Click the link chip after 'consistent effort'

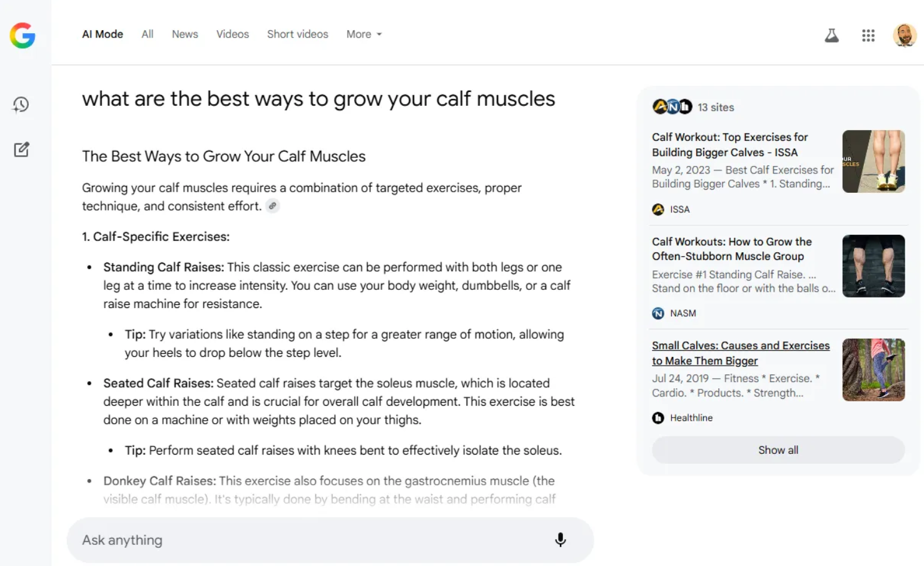tap(272, 206)
